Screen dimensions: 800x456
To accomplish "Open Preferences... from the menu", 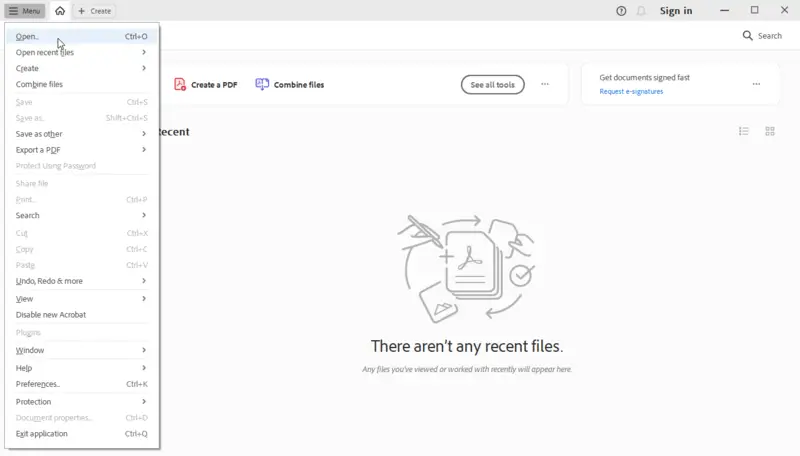I will pyautogui.click(x=82, y=384).
